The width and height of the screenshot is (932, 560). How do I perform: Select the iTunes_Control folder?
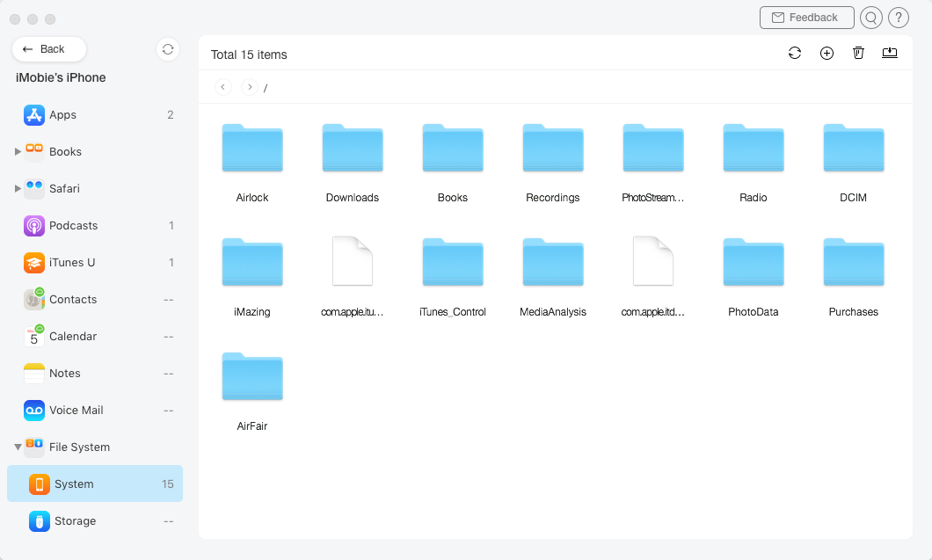(x=453, y=263)
